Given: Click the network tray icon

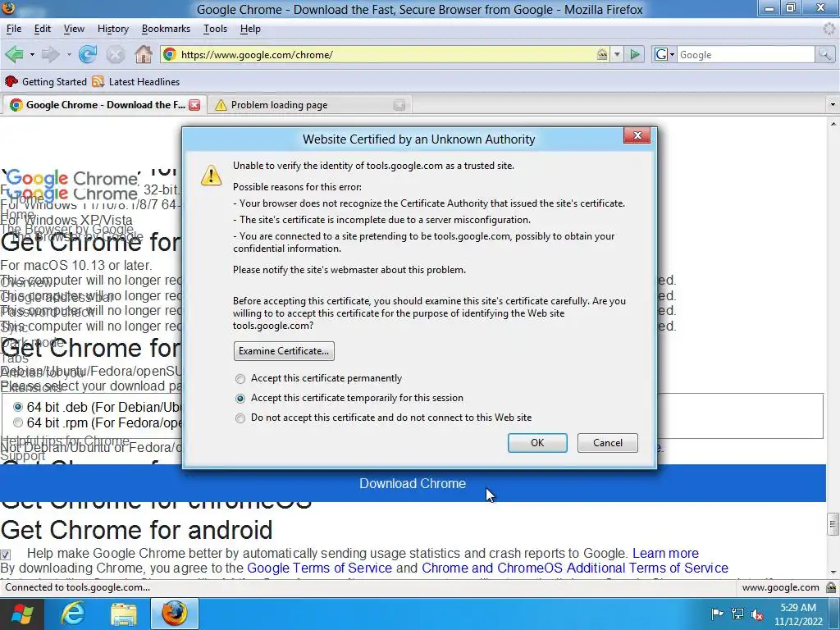Looking at the screenshot, I should click(737, 614).
